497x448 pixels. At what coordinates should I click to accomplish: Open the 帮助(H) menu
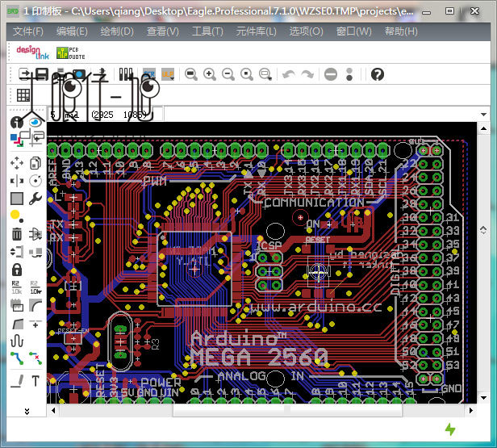pos(401,31)
